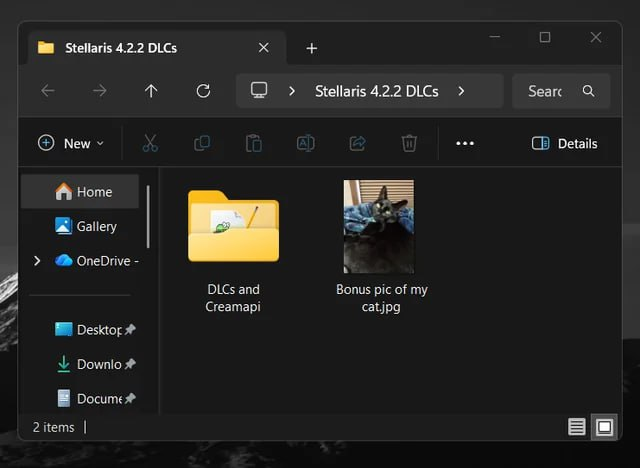Minimize the File Explorer window
Screen dimensions: 640x468
pyautogui.click(x=495, y=37)
